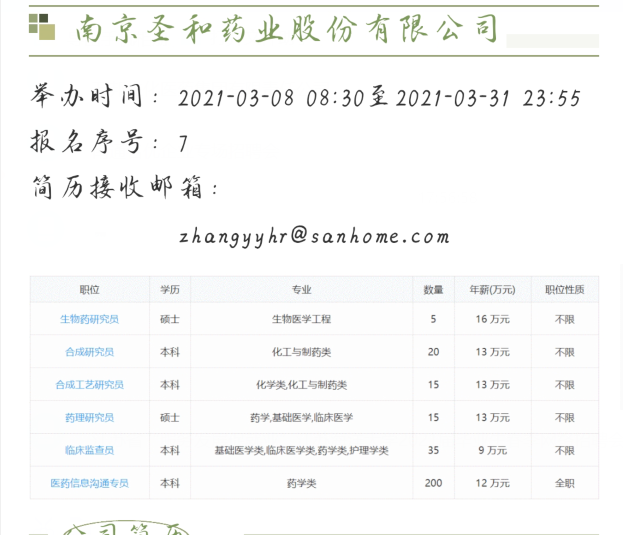Viewport: 623px width, 535px height.
Task: Click the 数量 column header
Action: tap(433, 290)
